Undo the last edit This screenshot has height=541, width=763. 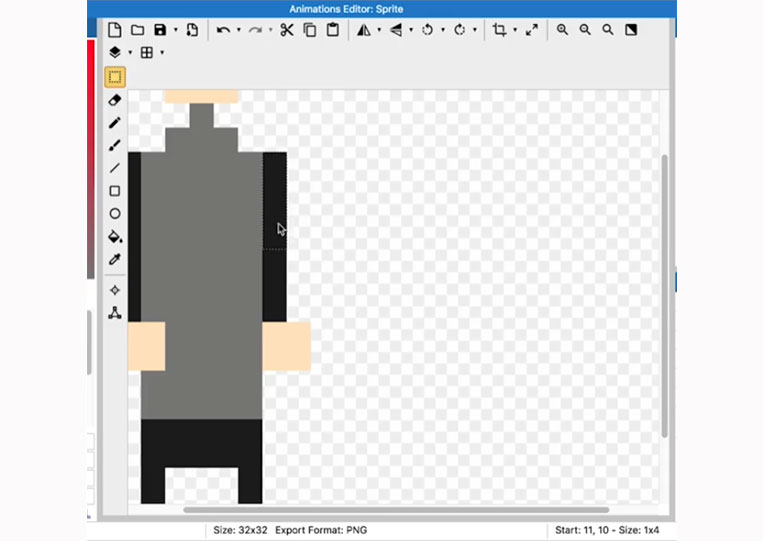[x=223, y=30]
